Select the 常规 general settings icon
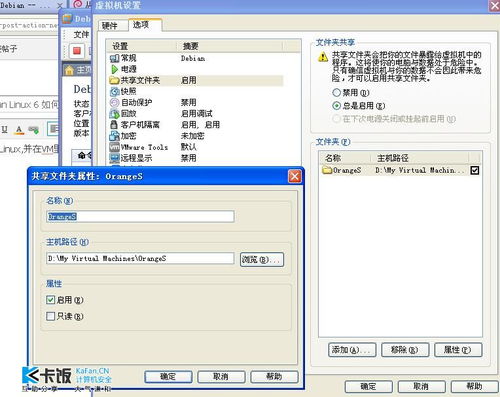This screenshot has height=397, width=500. coord(114,58)
